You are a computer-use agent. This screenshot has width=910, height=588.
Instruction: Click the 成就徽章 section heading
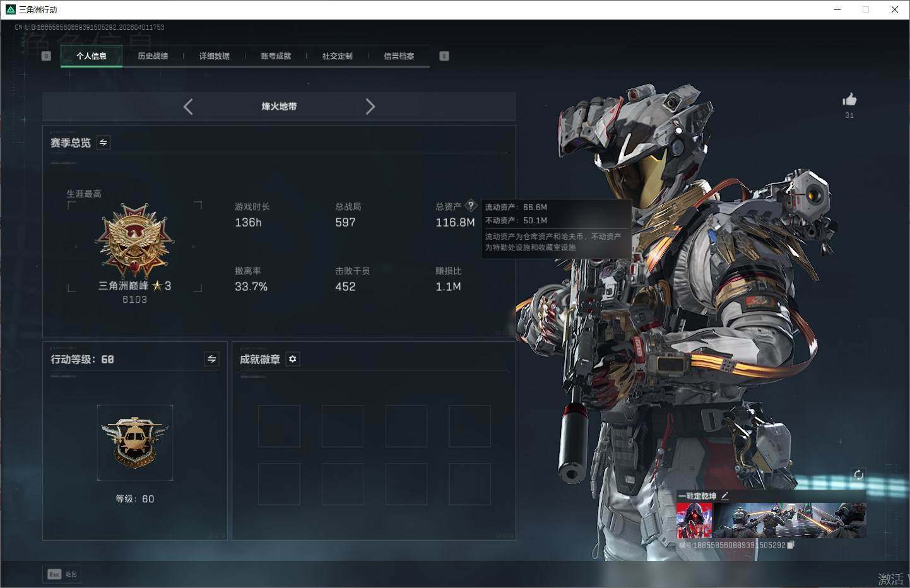(260, 359)
